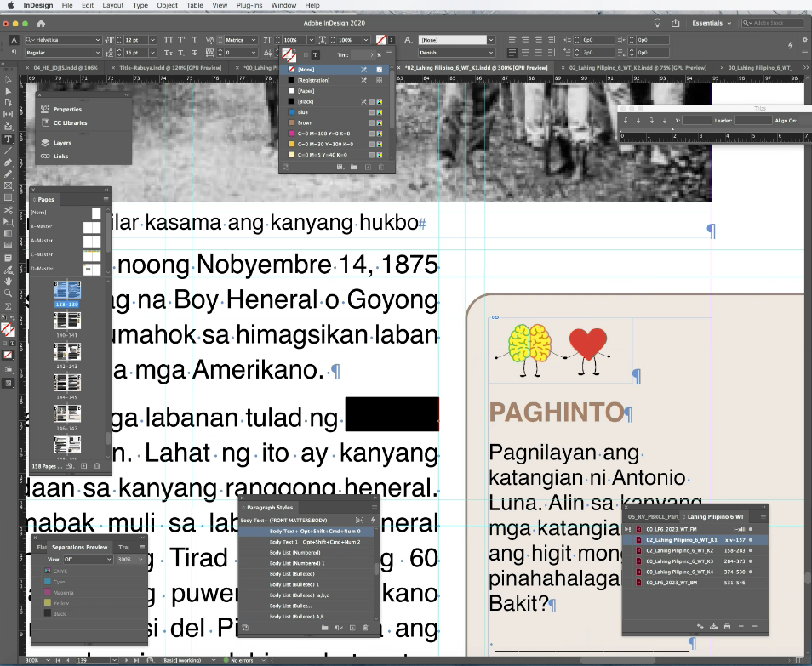
Task: Select the Rectangle Frame tool
Action: (x=9, y=185)
